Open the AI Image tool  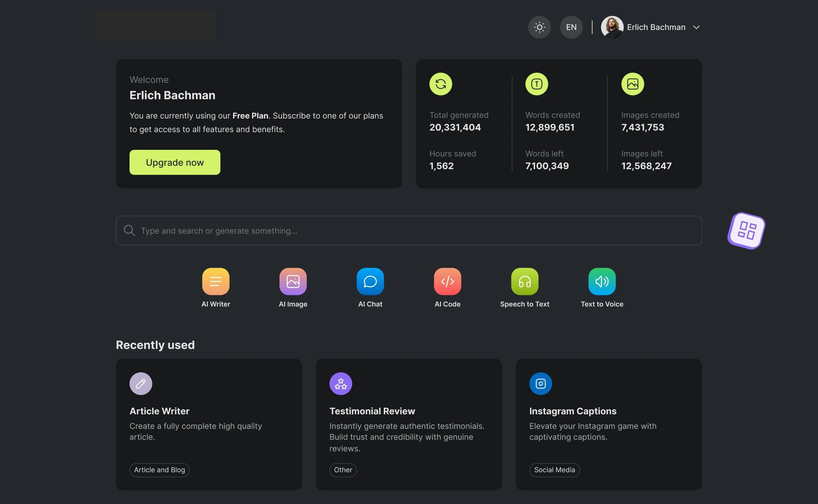[x=293, y=281]
